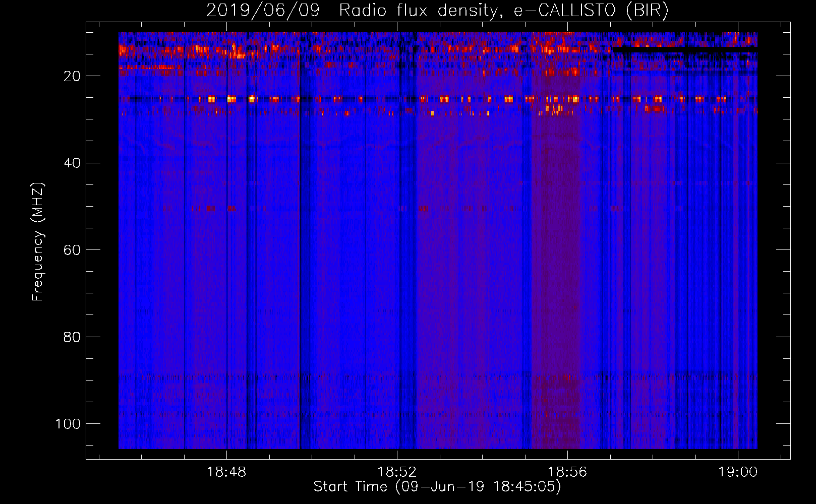Click the 20 MHz frequency label
This screenshot has height=504, width=816.
[72, 76]
